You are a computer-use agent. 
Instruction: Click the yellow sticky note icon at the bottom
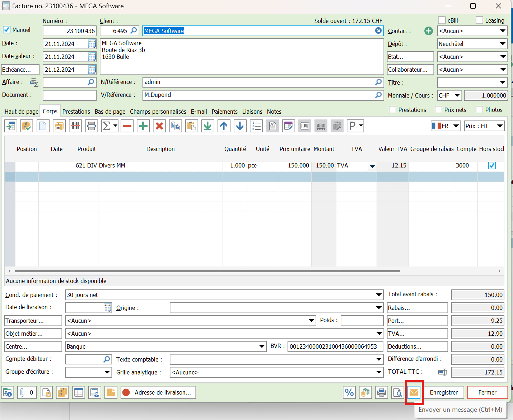click(x=111, y=392)
